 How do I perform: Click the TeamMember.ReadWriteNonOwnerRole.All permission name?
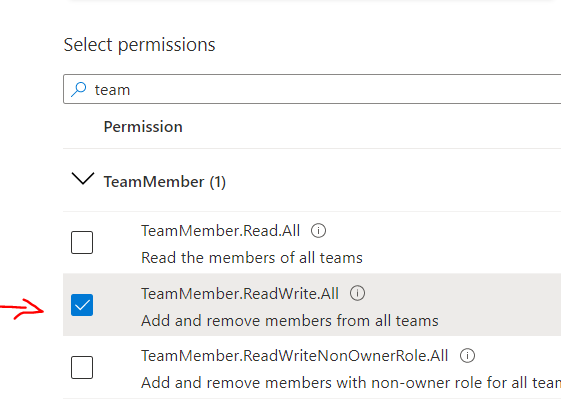click(294, 356)
